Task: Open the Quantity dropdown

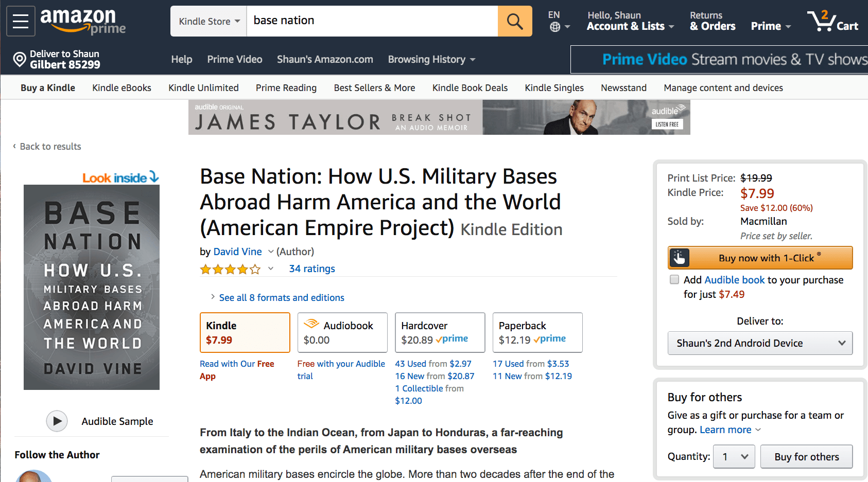Action: (734, 457)
